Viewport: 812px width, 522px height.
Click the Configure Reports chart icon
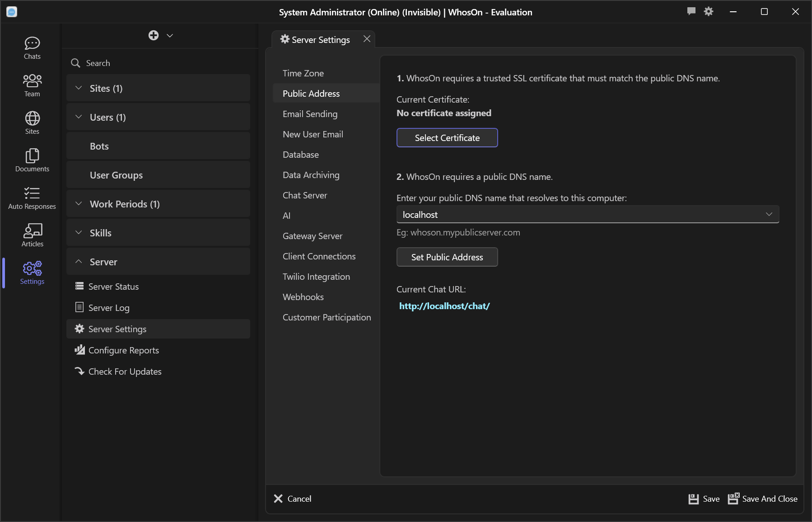79,349
